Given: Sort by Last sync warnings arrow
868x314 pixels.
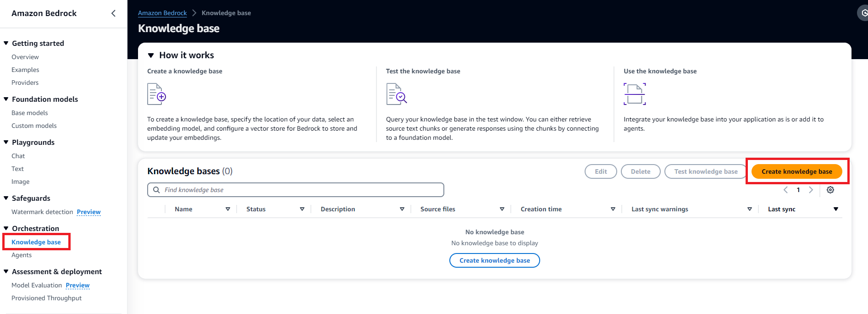Looking at the screenshot, I should click(750, 209).
